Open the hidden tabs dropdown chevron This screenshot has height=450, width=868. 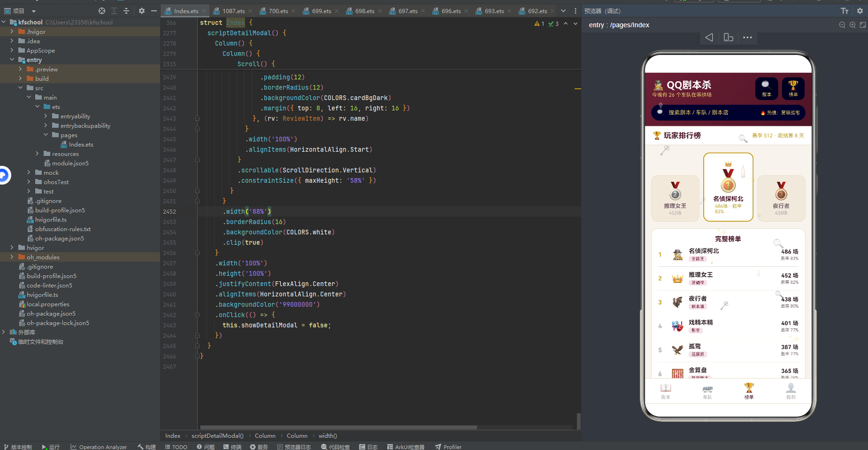click(563, 11)
